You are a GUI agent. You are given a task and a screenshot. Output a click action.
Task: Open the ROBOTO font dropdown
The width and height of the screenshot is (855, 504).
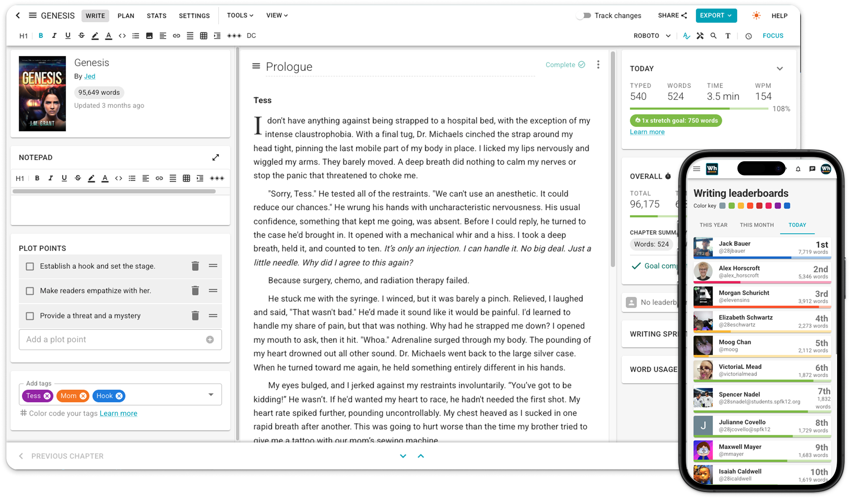[x=651, y=35]
